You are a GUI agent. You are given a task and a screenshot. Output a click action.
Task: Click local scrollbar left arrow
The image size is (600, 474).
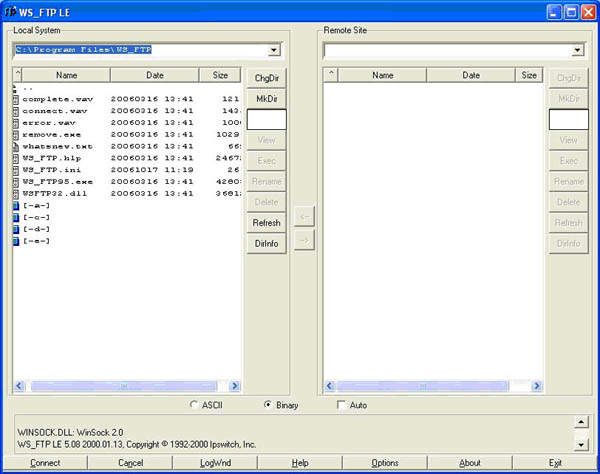(19, 386)
